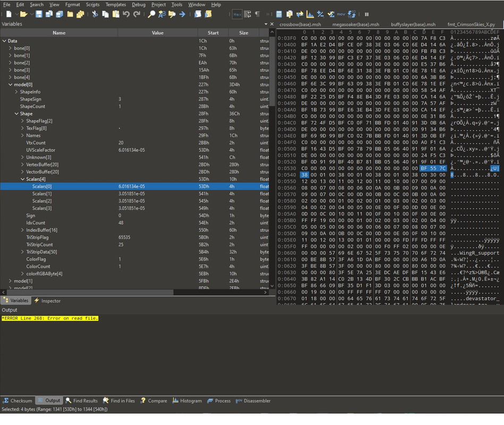The image size is (504, 425).
Task: Open the Scripts menu
Action: pyautogui.click(x=93, y=4)
